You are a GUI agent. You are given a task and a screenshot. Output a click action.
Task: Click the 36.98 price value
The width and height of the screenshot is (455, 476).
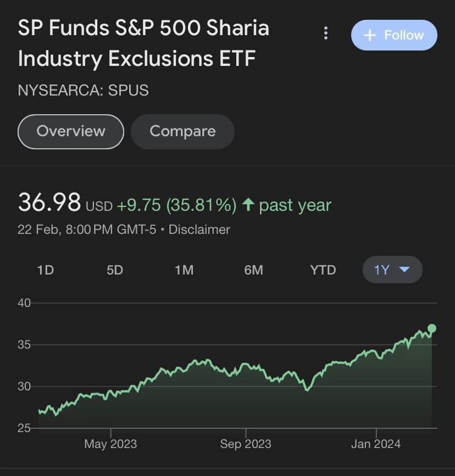[x=49, y=203]
